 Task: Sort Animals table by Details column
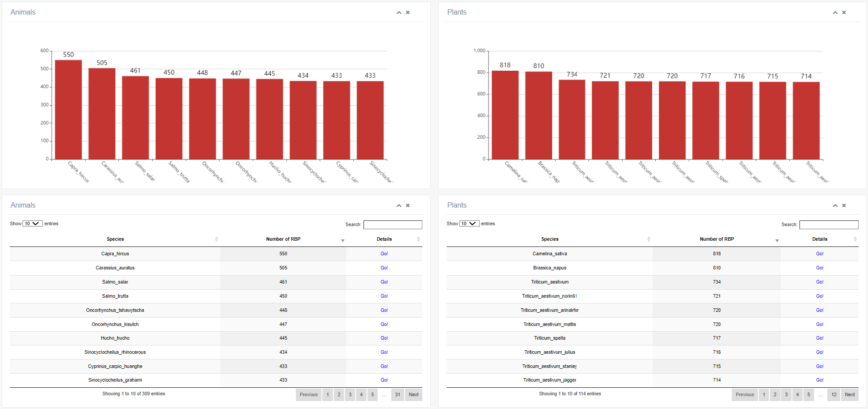pyautogui.click(x=384, y=239)
